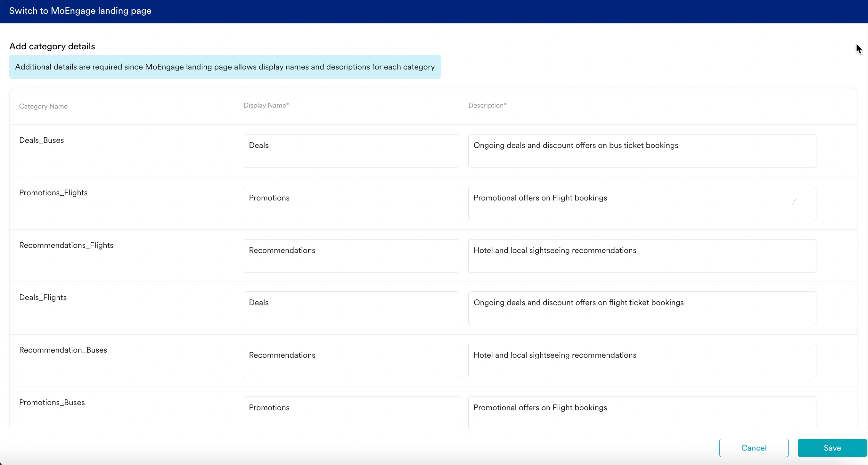The image size is (868, 465).
Task: Click the loading spinner in Promotions_Flights description
Action: [x=795, y=201]
